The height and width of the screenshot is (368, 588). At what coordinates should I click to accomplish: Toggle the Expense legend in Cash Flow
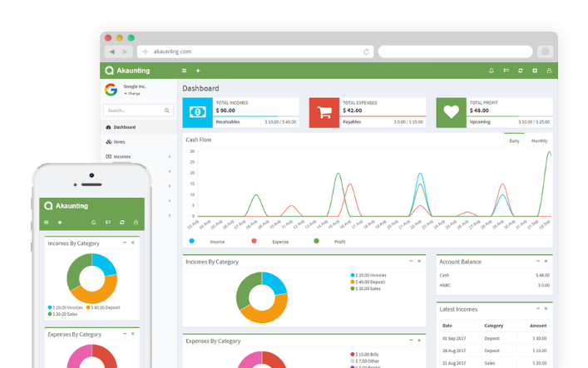(x=270, y=242)
